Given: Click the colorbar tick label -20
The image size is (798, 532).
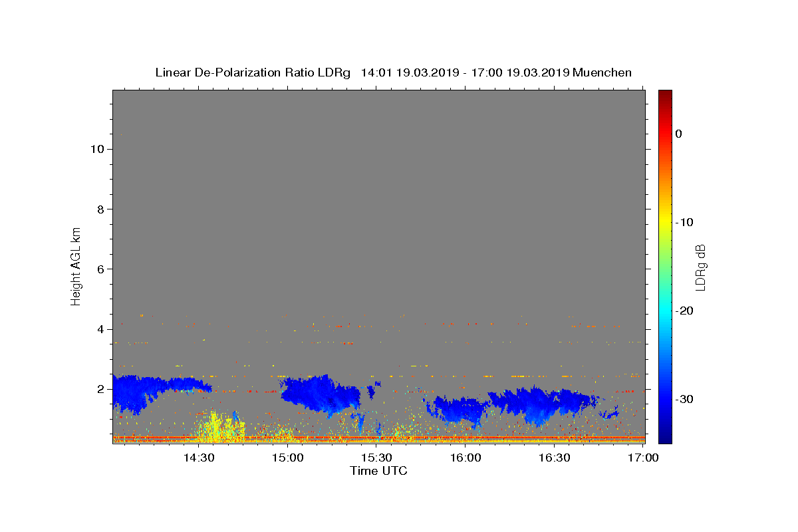Looking at the screenshot, I should [684, 311].
